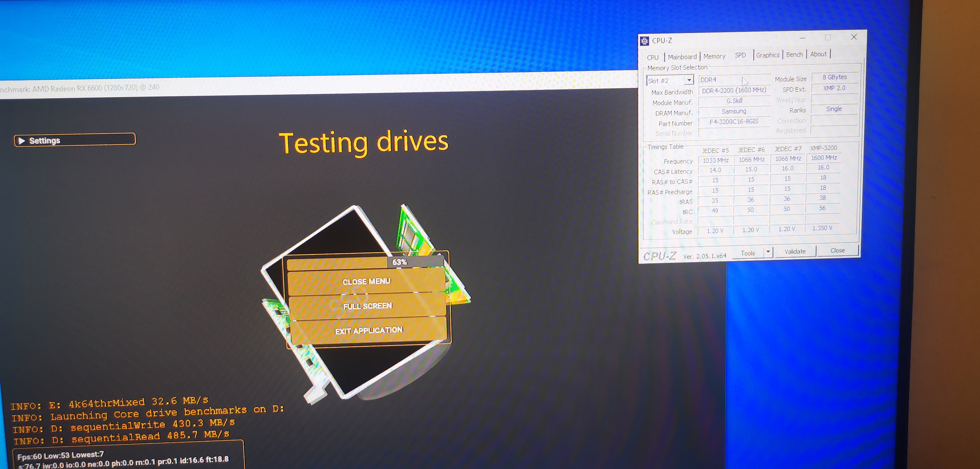Viewport: 980px width, 469px height.
Task: Click CLOSE MENU in benchmark overlay
Action: pos(366,282)
